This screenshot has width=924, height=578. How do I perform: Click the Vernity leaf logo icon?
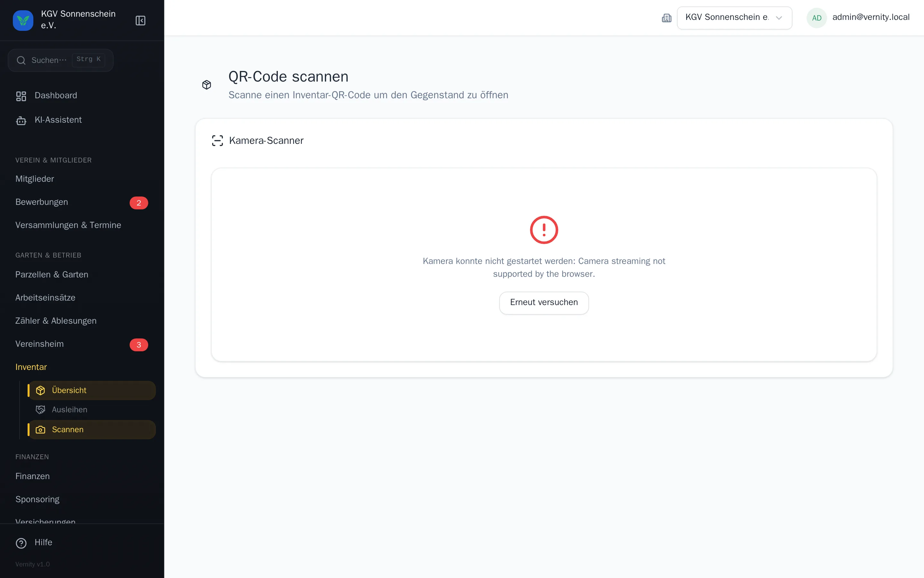23,20
